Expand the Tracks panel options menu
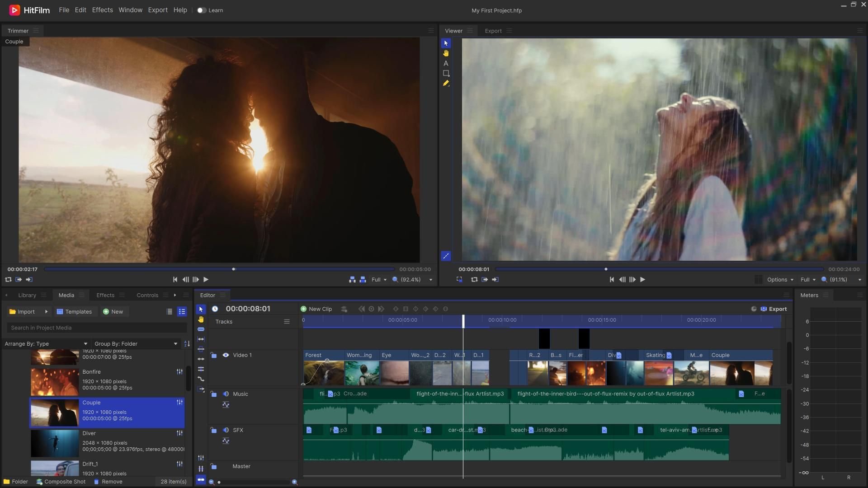Viewport: 868px width, 488px height. (x=286, y=322)
